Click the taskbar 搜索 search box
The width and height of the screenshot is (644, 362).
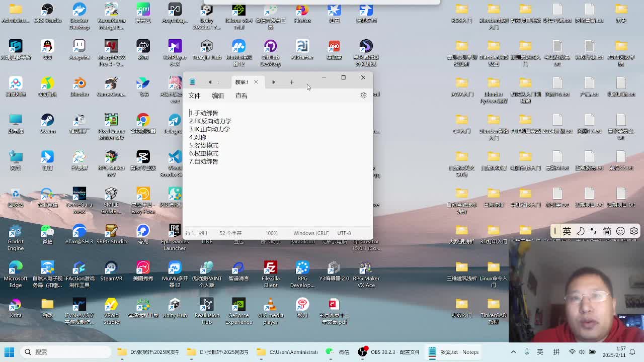66,352
